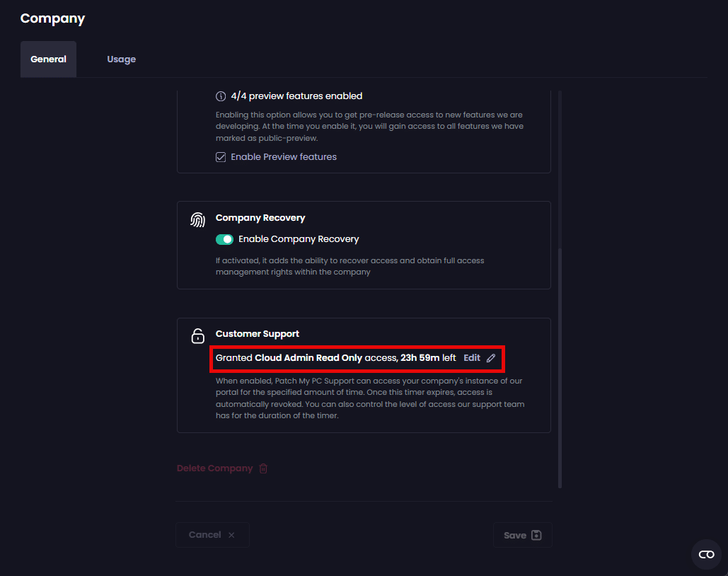Click the pencil icon next to Edit
728x576 pixels.
point(491,358)
